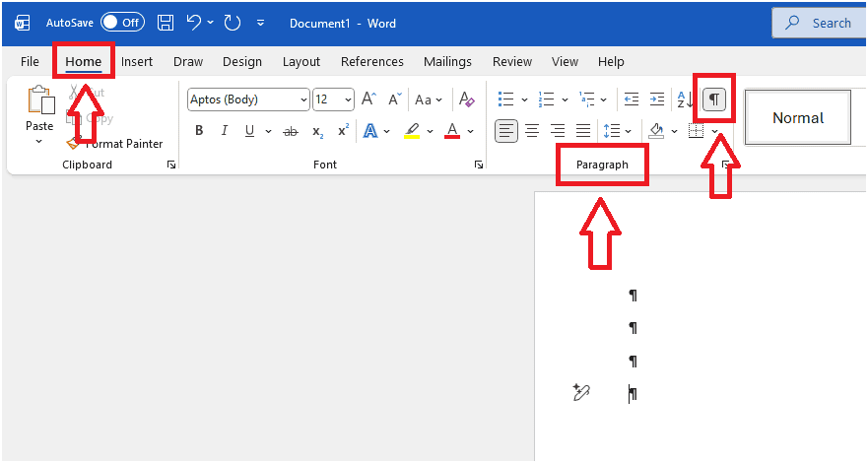Screen dimensions: 868x463
Task: Sort text with the A-Z icon
Action: point(685,99)
